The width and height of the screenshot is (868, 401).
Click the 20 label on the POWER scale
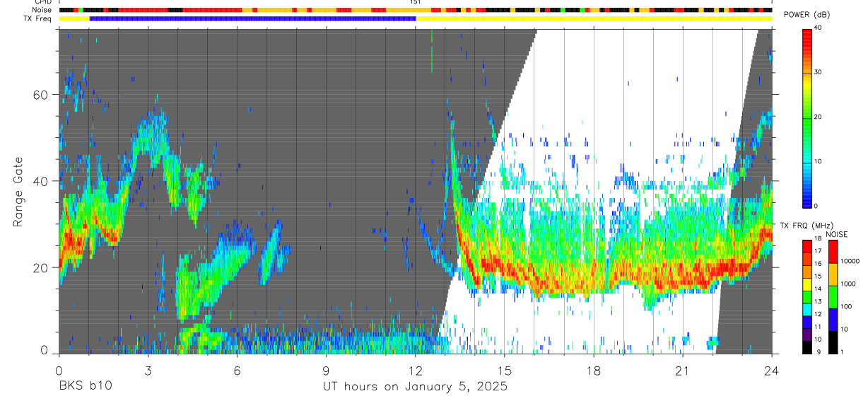coord(819,117)
